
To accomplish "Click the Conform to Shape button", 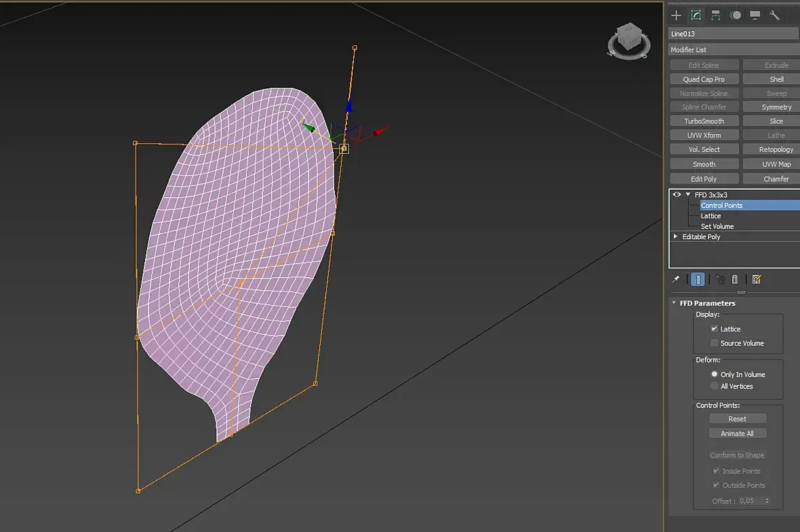I will pyautogui.click(x=737, y=455).
